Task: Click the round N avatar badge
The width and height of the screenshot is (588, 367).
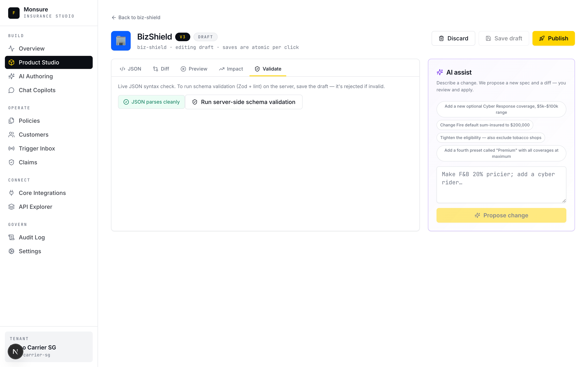Action: click(x=15, y=351)
